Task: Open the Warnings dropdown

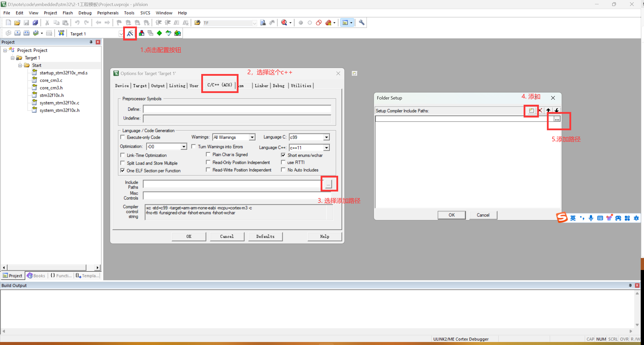Action: [252, 137]
